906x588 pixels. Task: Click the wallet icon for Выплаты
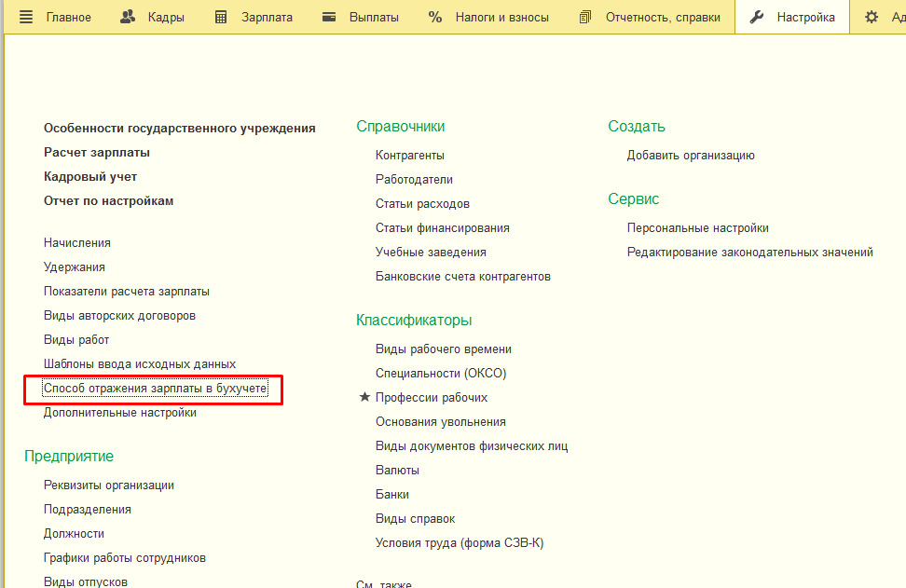328,17
